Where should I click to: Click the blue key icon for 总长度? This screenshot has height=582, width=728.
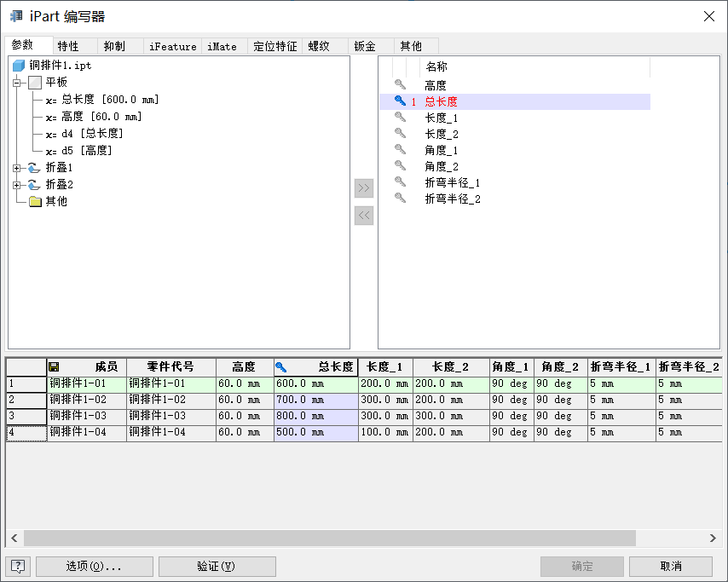[x=400, y=101]
